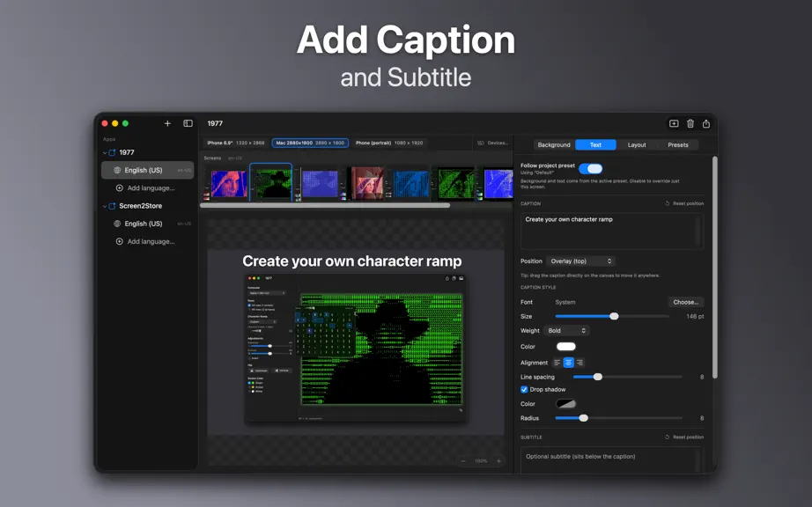
Task: Click the canvas caption 'Create your own character ramp'
Action: tap(352, 261)
